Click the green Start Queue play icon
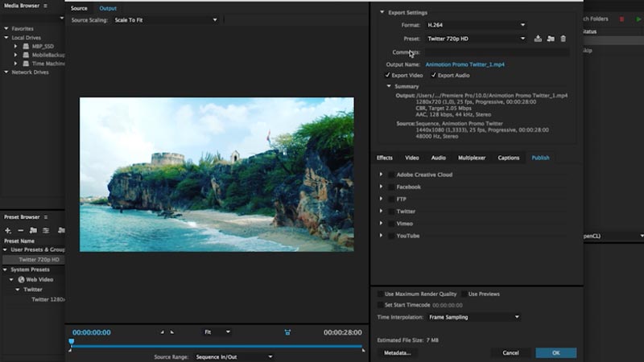Viewport: 644px width, 362px height. coord(636,19)
